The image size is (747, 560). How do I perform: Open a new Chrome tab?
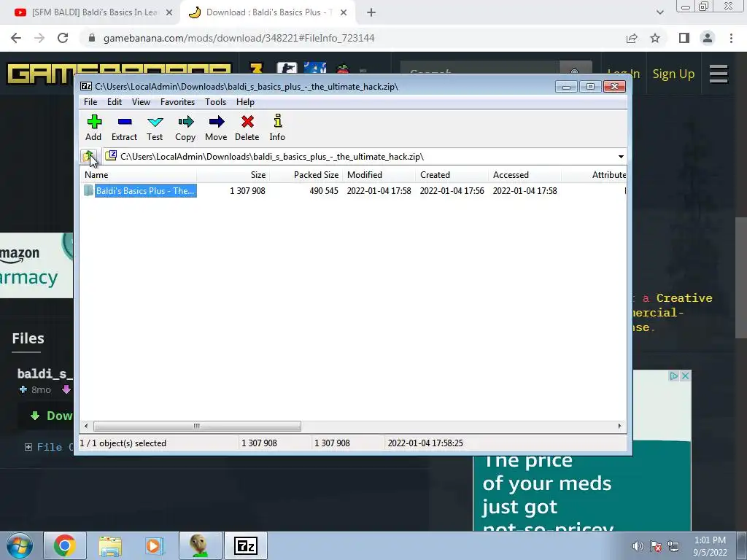tap(371, 12)
